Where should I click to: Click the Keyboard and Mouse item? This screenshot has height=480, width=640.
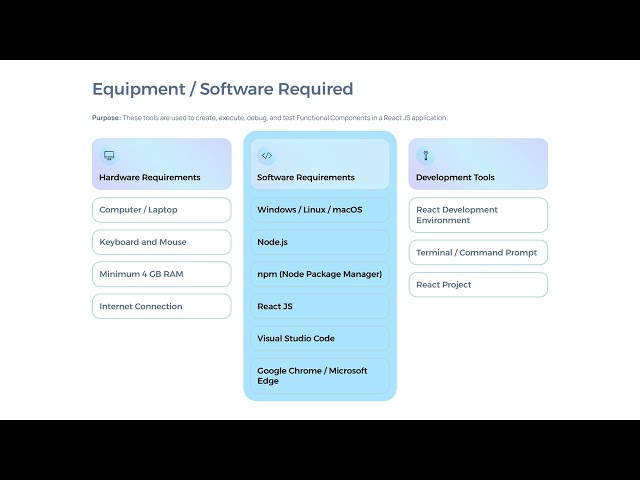pyautogui.click(x=162, y=242)
